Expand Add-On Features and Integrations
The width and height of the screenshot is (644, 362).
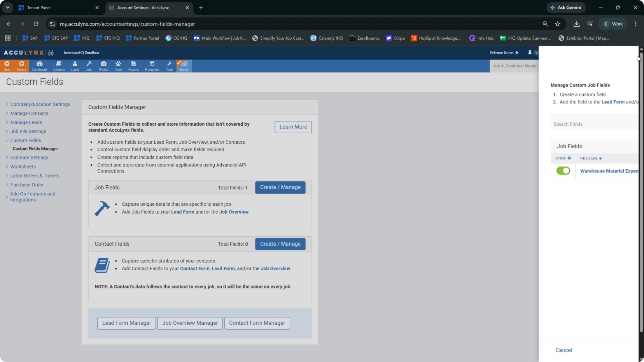pos(30,197)
